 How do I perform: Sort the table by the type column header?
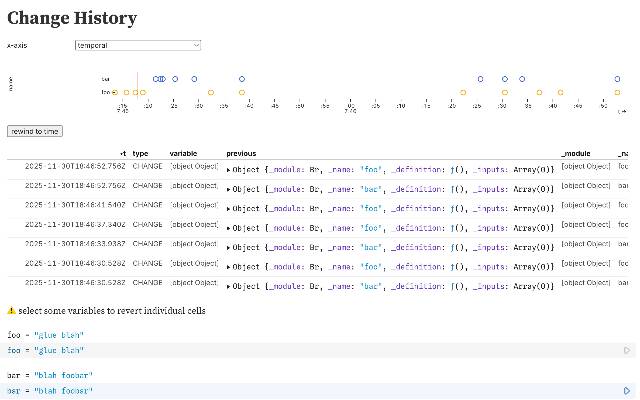(x=141, y=153)
